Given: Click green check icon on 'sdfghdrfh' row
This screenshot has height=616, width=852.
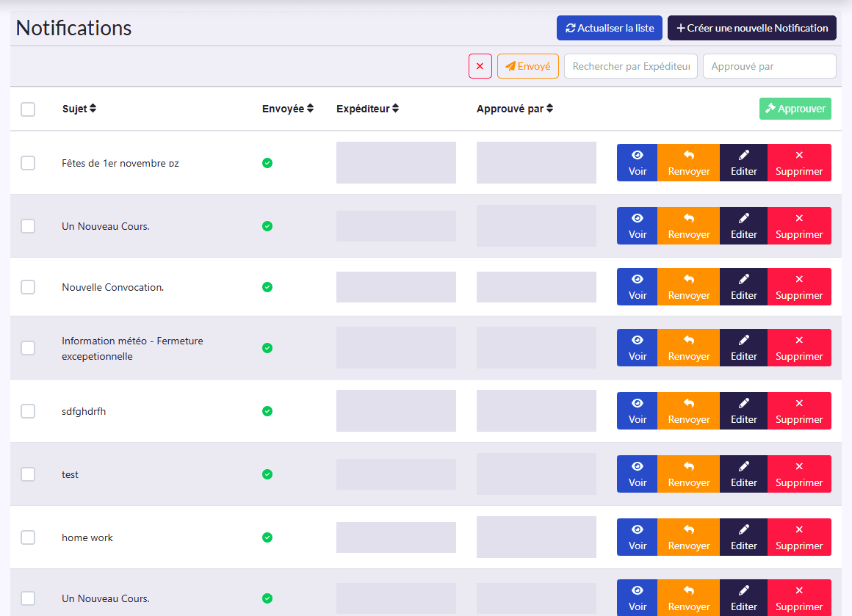Looking at the screenshot, I should click(267, 411).
